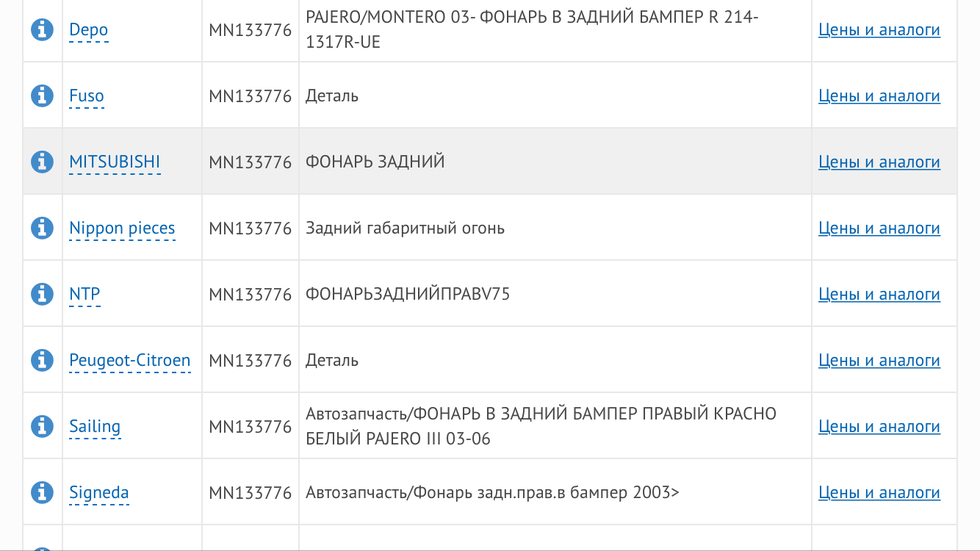Open the Peugeot-Citroen brand link

129,361
